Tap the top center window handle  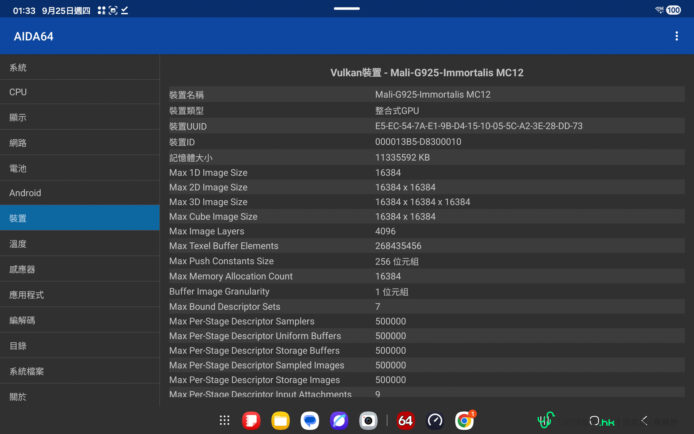[347, 8]
